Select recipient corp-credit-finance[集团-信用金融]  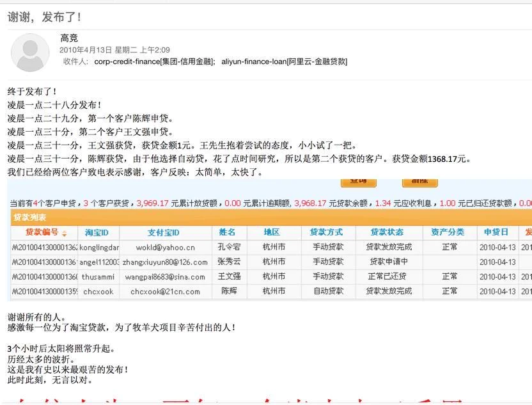point(155,62)
